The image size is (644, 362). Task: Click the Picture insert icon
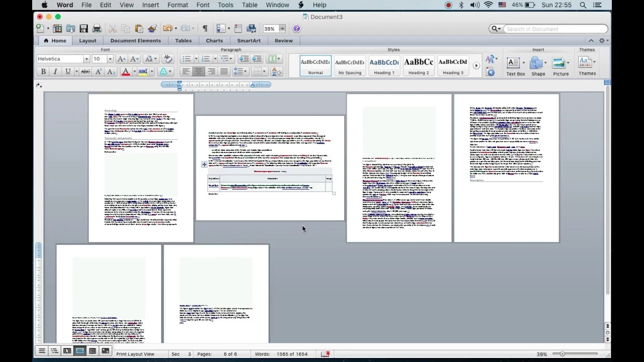tap(560, 66)
